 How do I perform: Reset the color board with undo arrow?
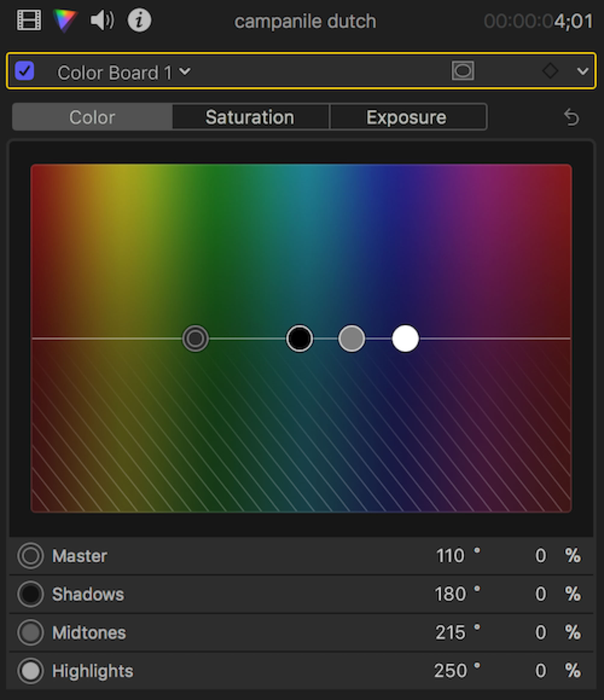[x=571, y=117]
